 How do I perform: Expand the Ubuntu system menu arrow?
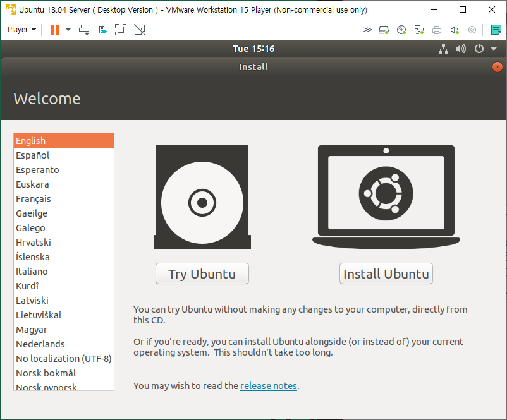coord(494,49)
